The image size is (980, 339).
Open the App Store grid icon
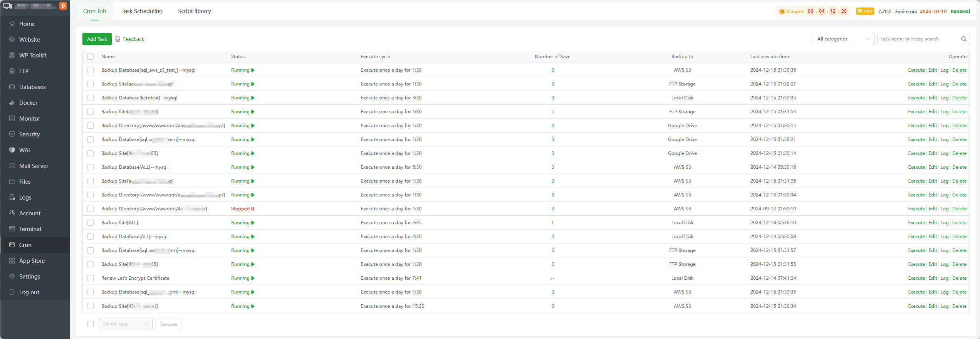pyautogui.click(x=12, y=261)
